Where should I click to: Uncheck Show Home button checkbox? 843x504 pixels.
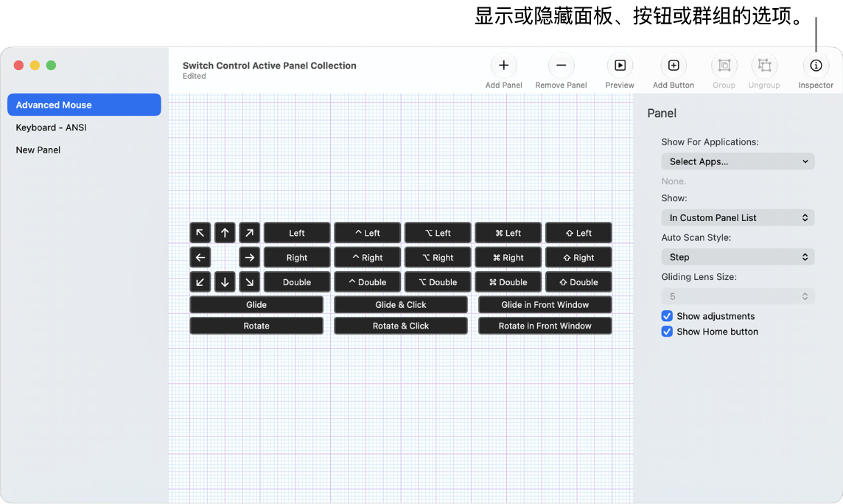[667, 332]
